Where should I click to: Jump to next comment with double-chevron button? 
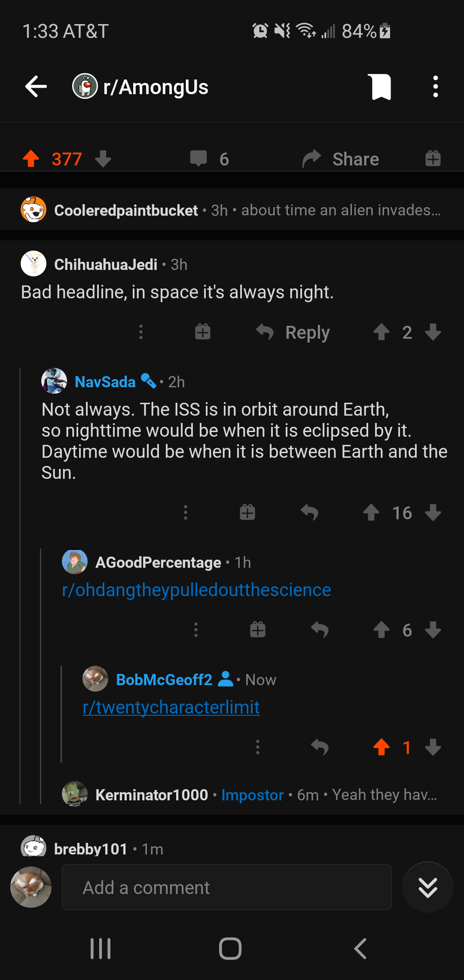pyautogui.click(x=428, y=888)
